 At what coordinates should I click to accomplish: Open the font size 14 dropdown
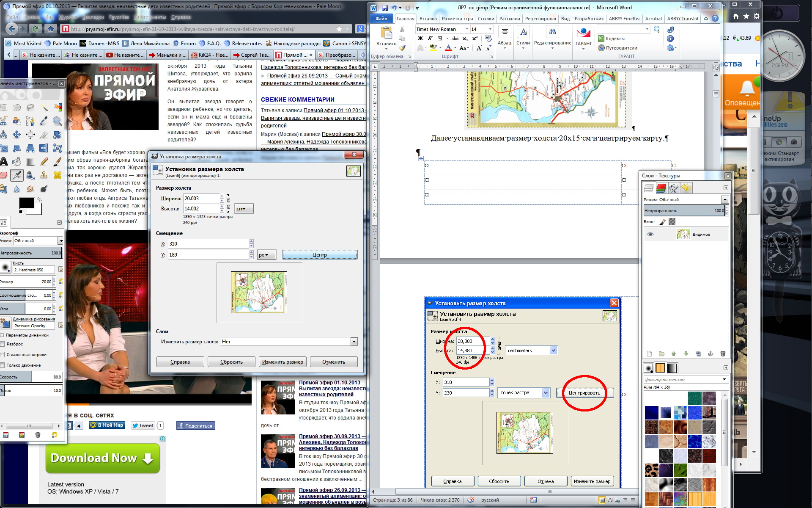click(x=490, y=29)
